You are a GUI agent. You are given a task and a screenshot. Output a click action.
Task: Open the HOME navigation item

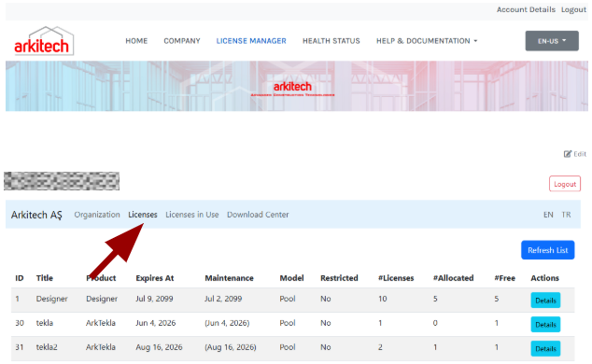(x=136, y=41)
